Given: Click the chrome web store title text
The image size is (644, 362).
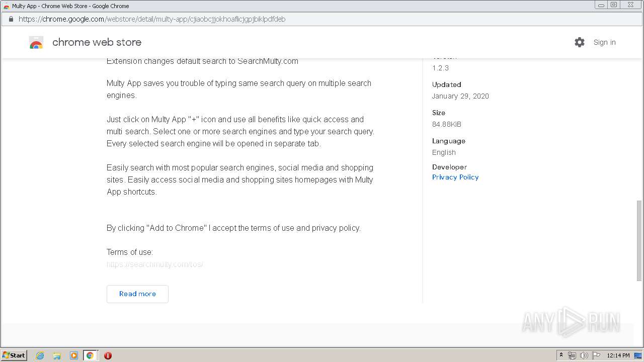Looking at the screenshot, I should coord(97,42).
